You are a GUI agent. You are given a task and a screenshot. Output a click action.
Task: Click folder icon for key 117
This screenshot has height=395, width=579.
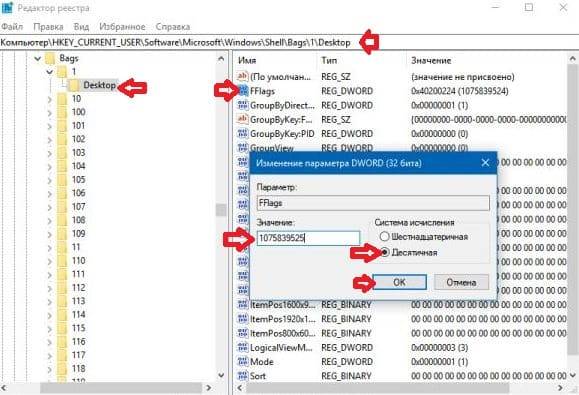[x=62, y=355]
